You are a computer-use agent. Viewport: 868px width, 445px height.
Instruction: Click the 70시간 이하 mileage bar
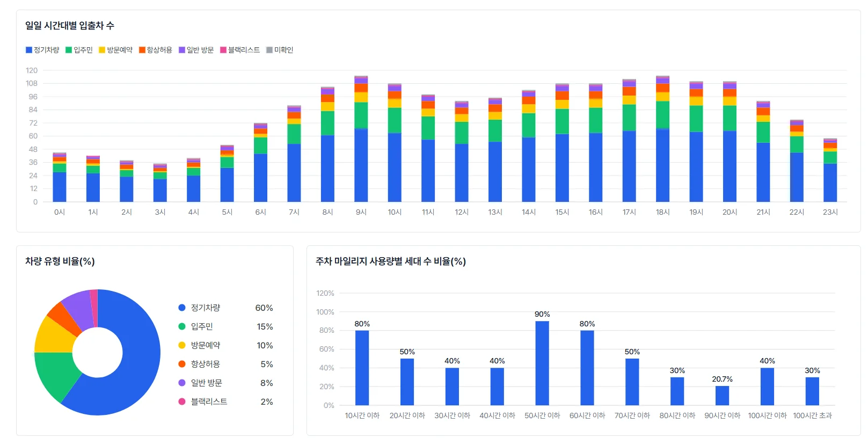click(632, 382)
